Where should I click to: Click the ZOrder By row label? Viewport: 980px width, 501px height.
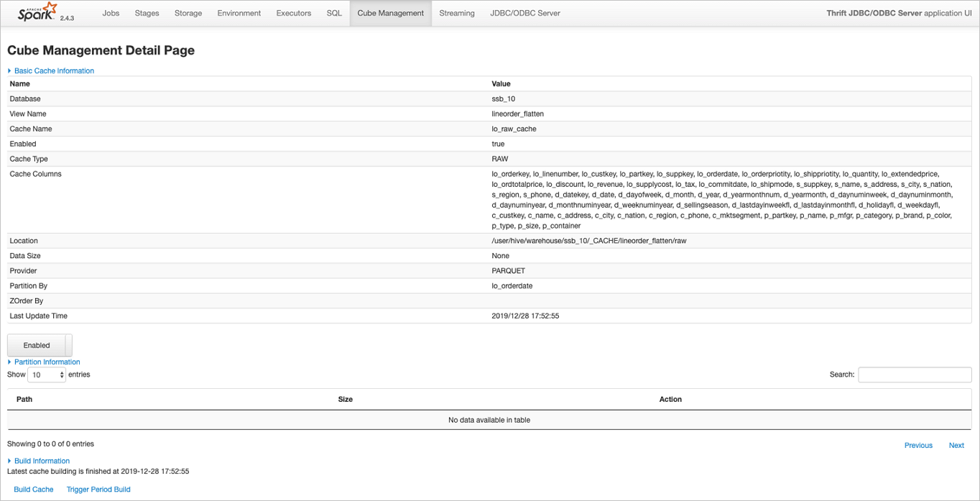click(x=27, y=301)
